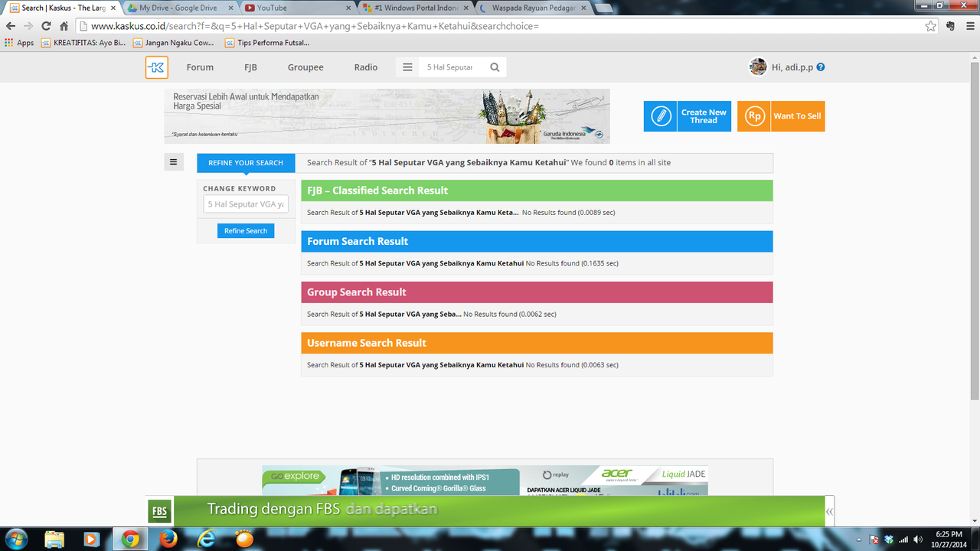Click the REFINE YOUR SEARCH tab header
The height and width of the screenshot is (551, 980).
[246, 163]
